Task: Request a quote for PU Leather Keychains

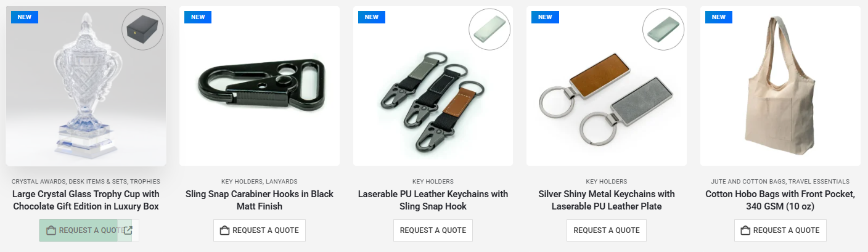Action: pyautogui.click(x=433, y=230)
